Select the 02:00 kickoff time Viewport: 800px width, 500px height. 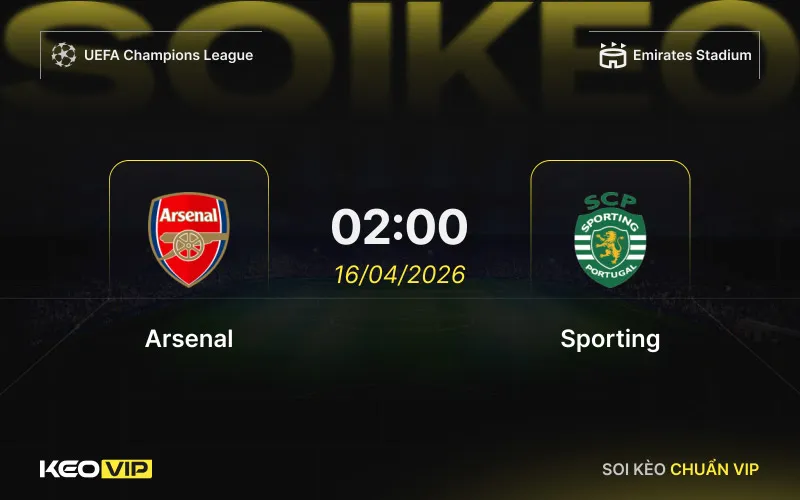coord(399,227)
